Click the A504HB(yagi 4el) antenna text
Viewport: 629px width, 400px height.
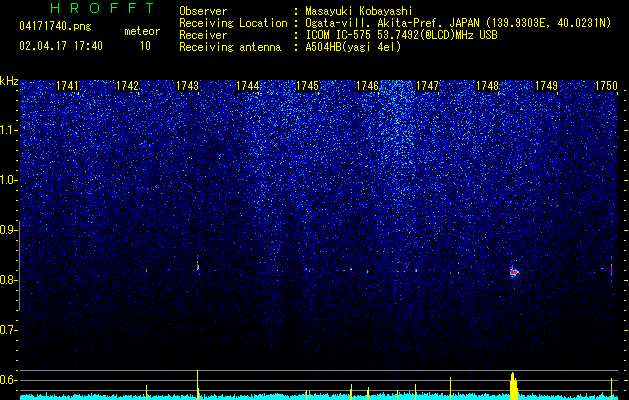click(x=353, y=47)
